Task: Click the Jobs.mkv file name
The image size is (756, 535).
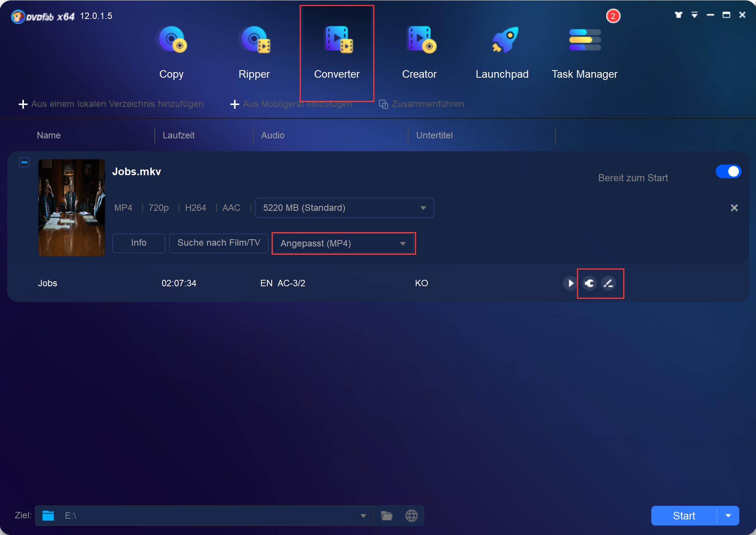Action: click(137, 171)
